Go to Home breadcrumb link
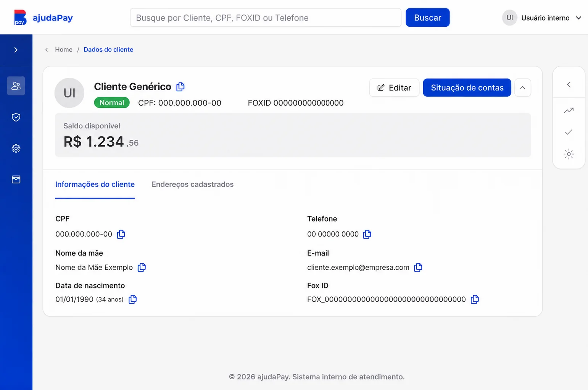This screenshot has width=588, height=390. click(x=64, y=50)
